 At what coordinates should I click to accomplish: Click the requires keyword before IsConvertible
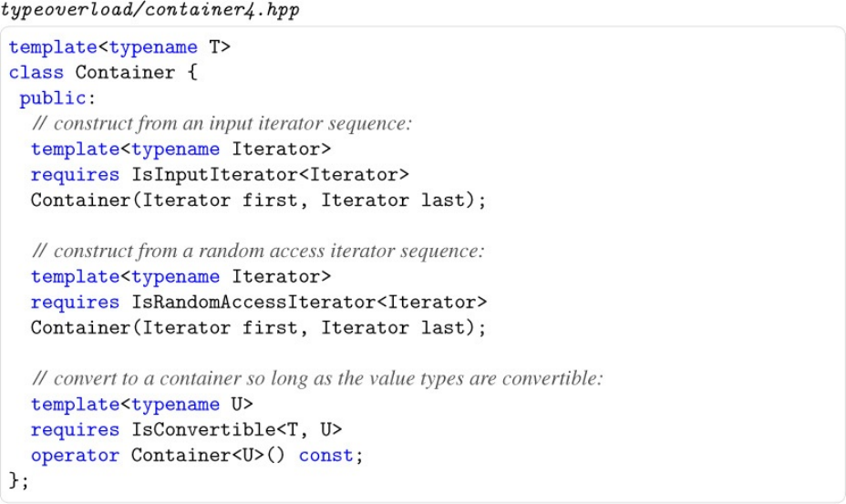(75, 429)
